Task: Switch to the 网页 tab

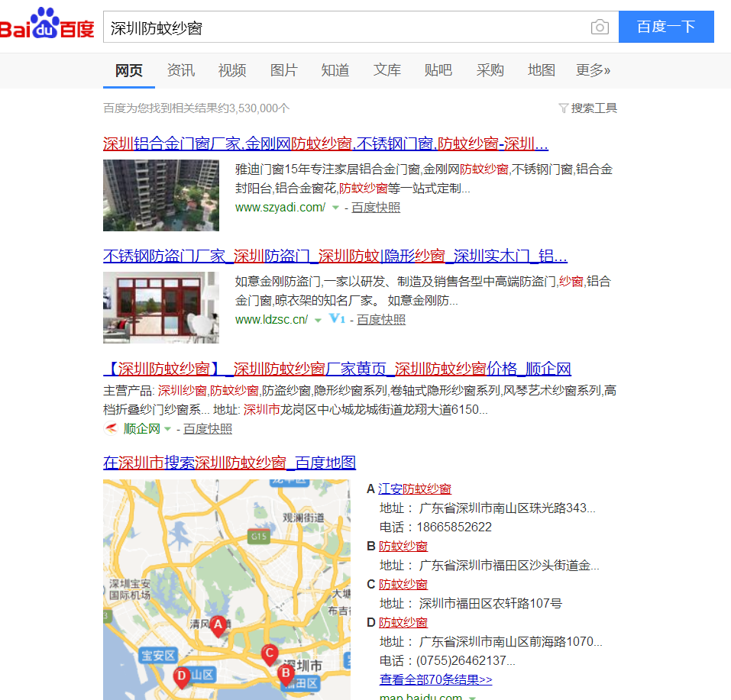Action: pos(128,70)
